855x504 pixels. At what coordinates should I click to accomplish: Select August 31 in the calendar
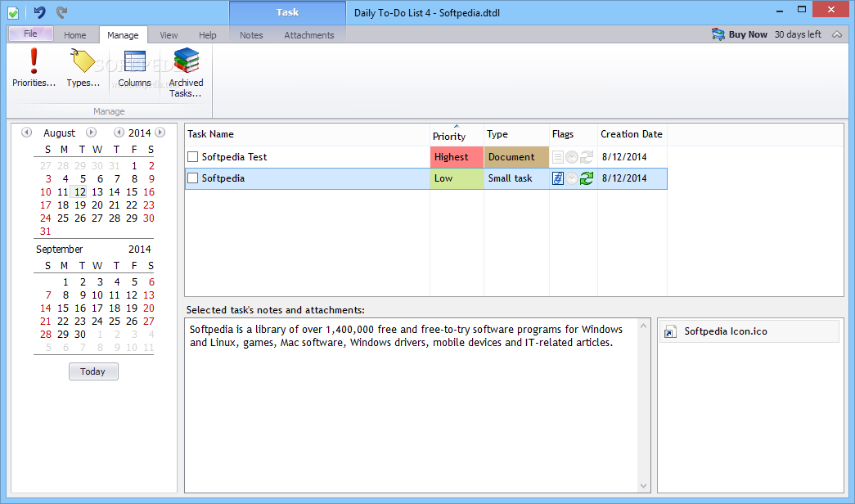tap(45, 232)
